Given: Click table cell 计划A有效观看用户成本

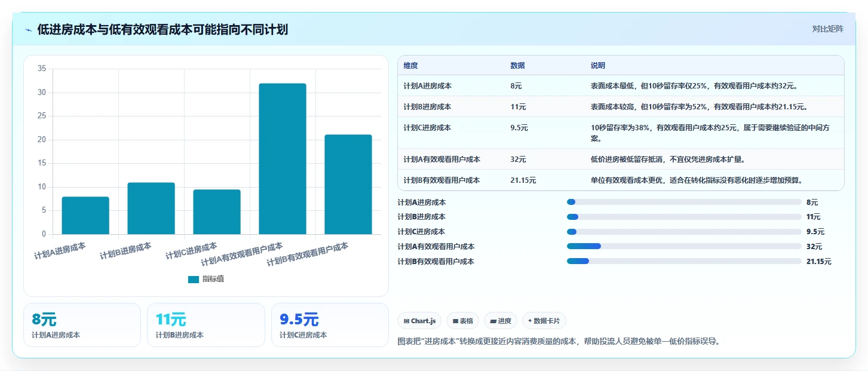Looking at the screenshot, I should tap(441, 160).
